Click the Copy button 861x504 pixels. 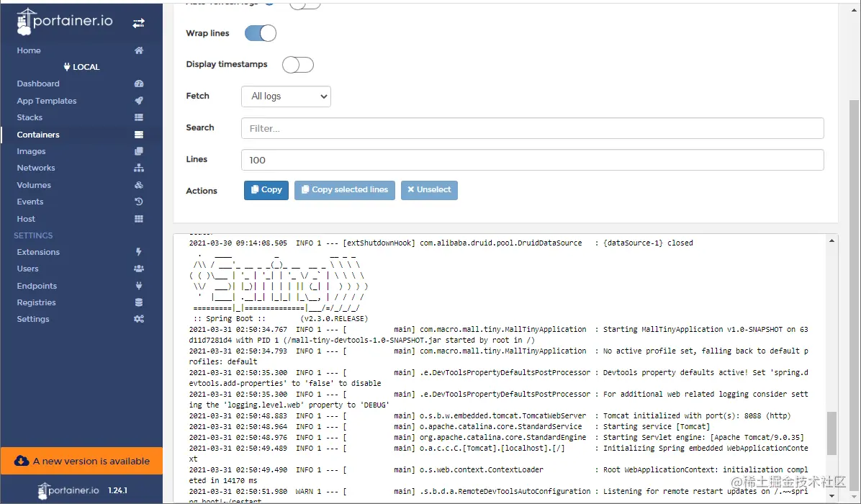[x=266, y=190]
